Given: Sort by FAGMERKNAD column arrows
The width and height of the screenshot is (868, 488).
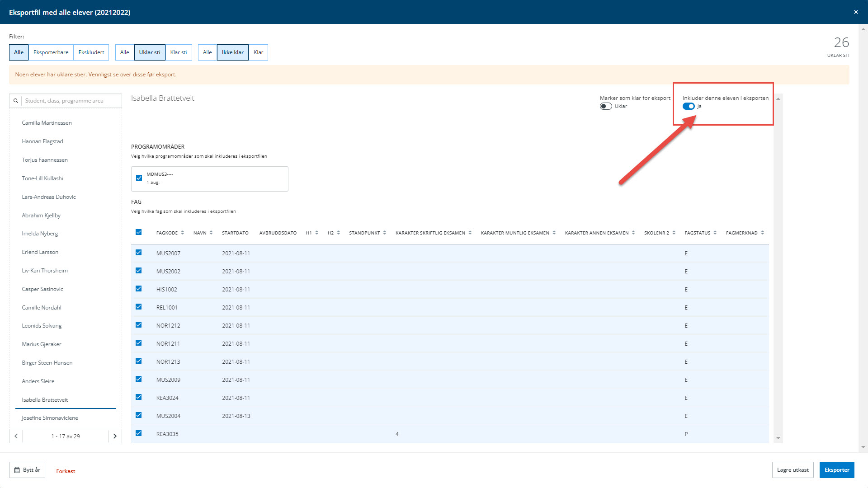Looking at the screenshot, I should pyautogui.click(x=763, y=233).
